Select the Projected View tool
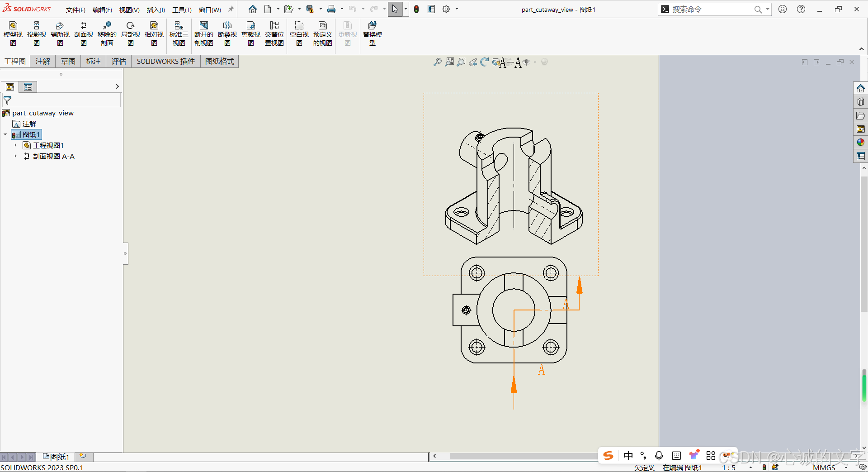 tap(37, 34)
